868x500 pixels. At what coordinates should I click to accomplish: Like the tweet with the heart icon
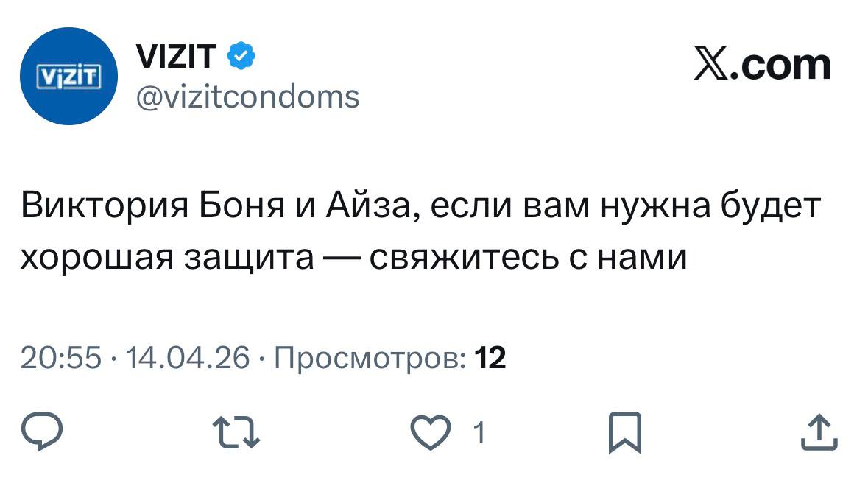428,433
